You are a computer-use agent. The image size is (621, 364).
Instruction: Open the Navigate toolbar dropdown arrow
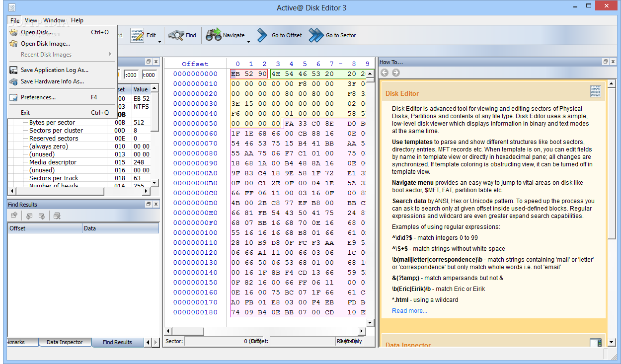[x=248, y=42]
